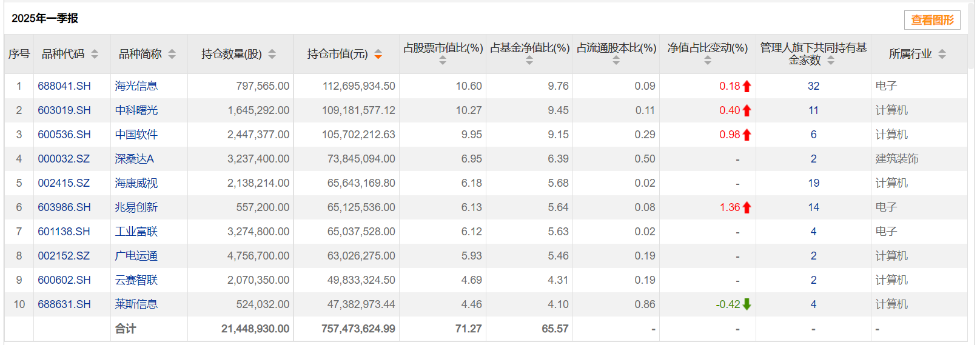Image resolution: width=980 pixels, height=345 pixels.
Task: Open stock code 603019.SH
Action: 64,110
